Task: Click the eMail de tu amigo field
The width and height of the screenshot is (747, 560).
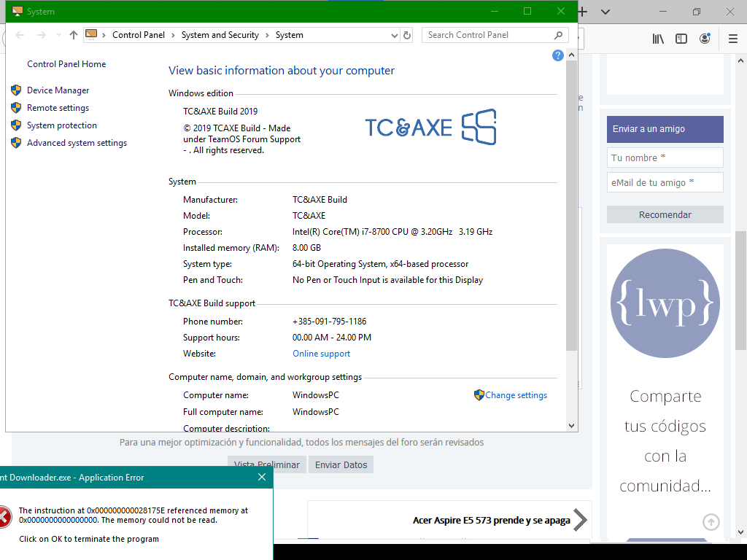Action: tap(665, 182)
